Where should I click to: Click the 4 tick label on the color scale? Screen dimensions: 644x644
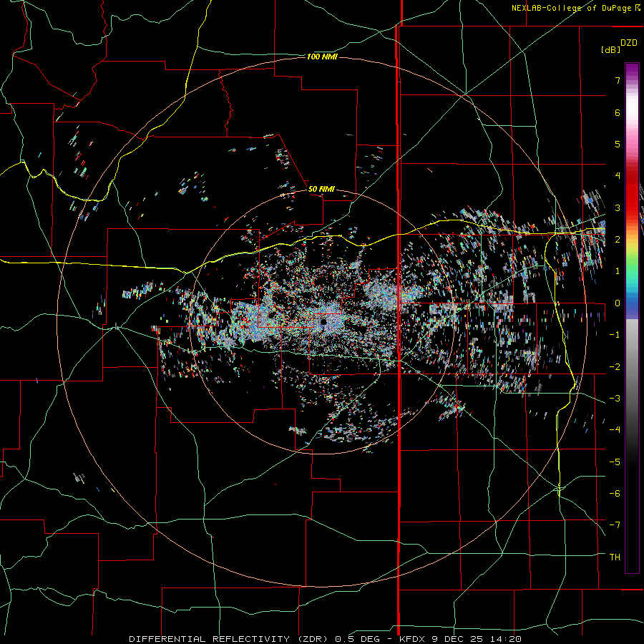coord(618,176)
